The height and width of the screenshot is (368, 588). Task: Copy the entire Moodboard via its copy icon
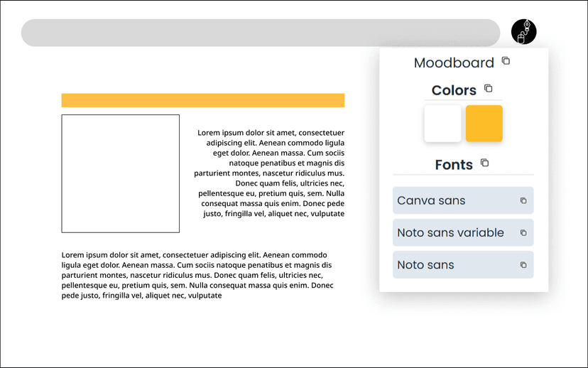506,61
